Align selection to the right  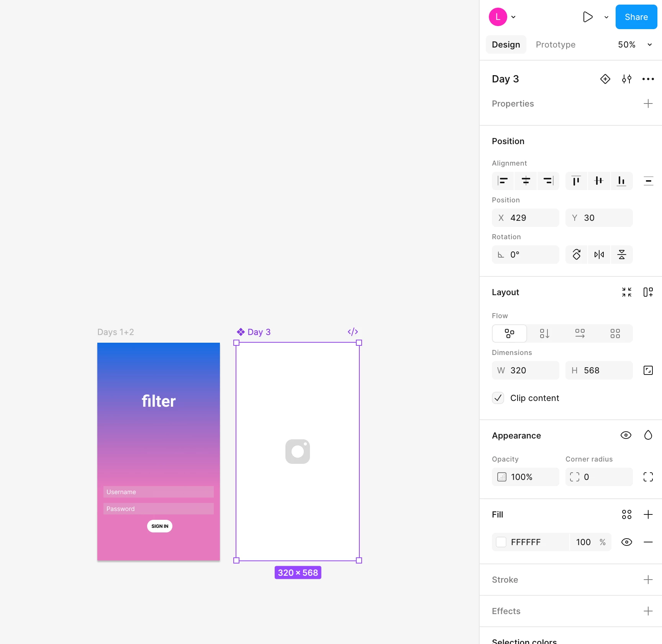pyautogui.click(x=549, y=181)
